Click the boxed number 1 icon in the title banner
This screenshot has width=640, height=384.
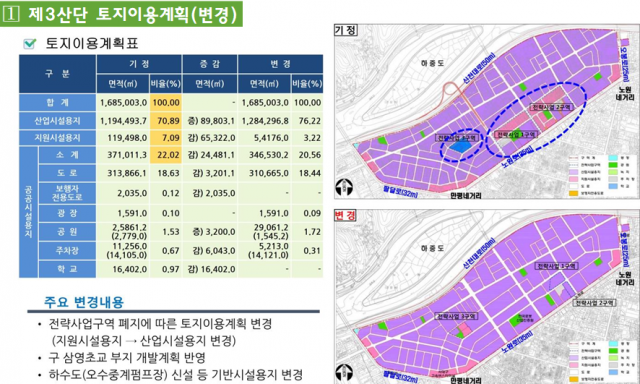11,13
